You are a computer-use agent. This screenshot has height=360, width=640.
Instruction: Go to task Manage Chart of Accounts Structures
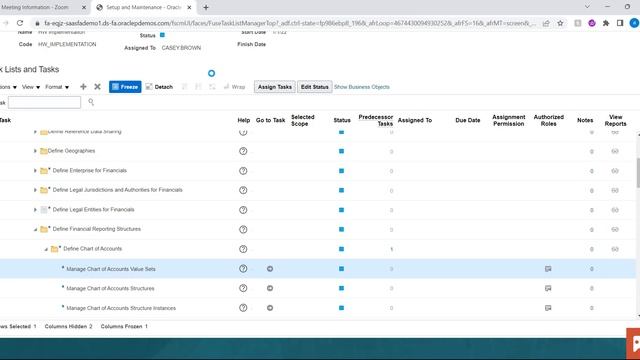pos(270,288)
